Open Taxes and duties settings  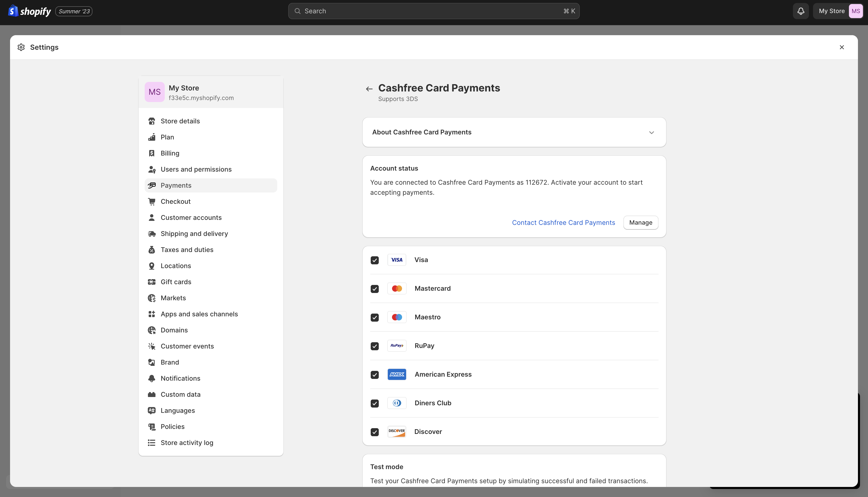(187, 250)
